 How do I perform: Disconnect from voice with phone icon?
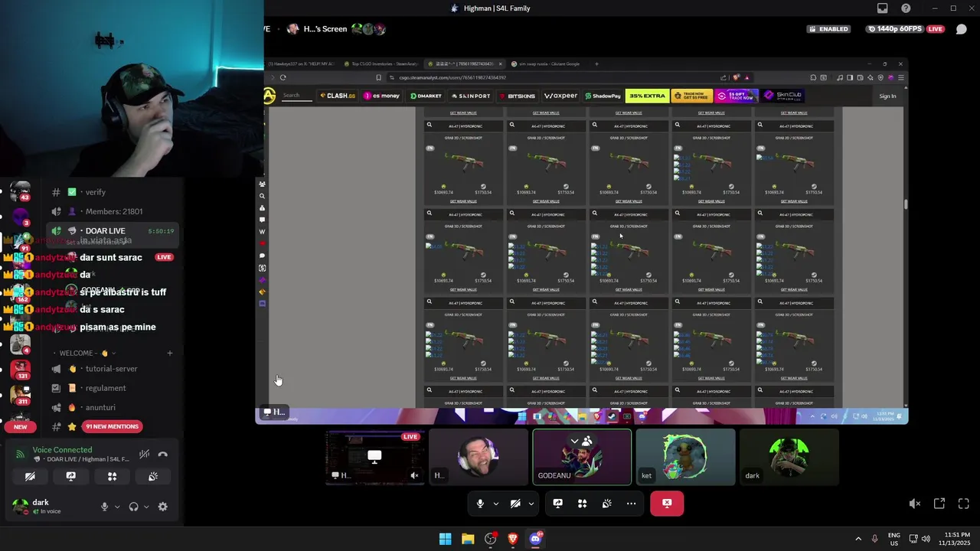(162, 455)
